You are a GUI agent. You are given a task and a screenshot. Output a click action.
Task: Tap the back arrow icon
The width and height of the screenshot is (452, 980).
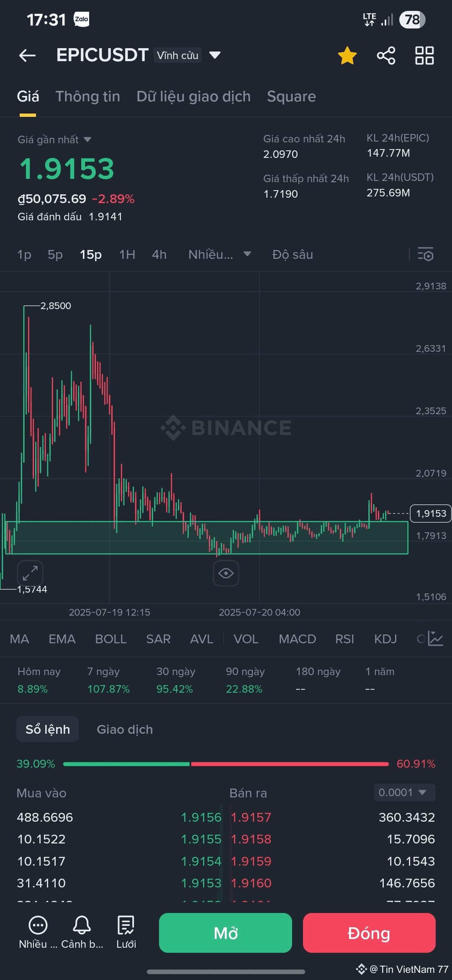[27, 55]
